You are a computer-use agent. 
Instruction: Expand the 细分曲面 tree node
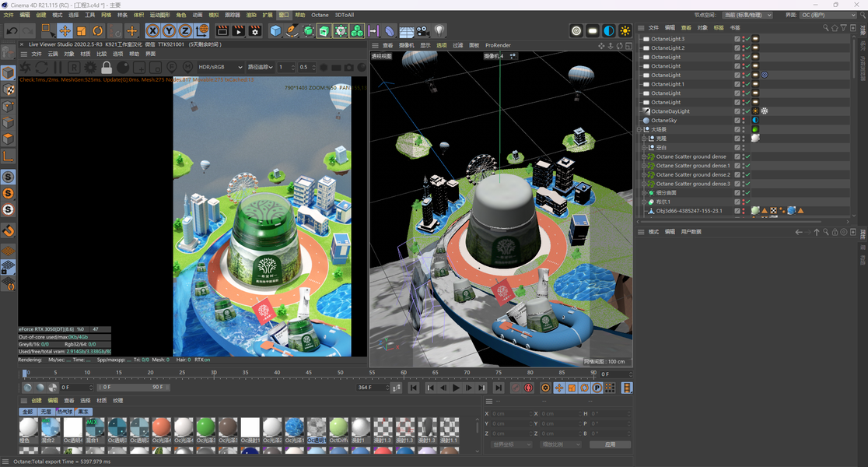[644, 193]
